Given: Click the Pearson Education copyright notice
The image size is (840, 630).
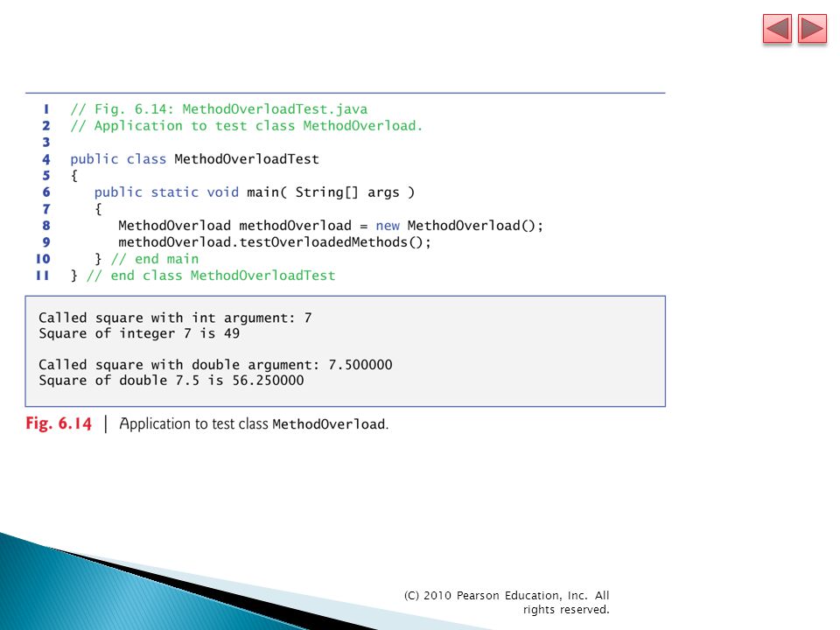Looking at the screenshot, I should tap(507, 602).
